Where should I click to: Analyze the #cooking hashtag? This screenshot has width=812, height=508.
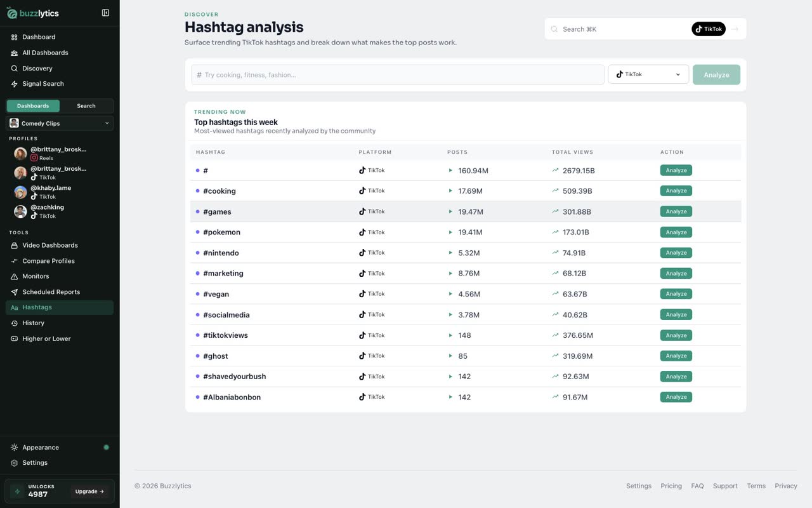coord(676,190)
